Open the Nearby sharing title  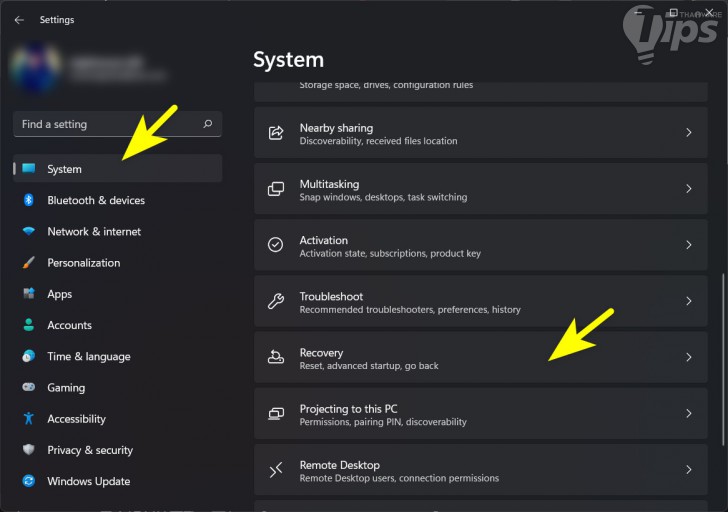click(x=336, y=128)
